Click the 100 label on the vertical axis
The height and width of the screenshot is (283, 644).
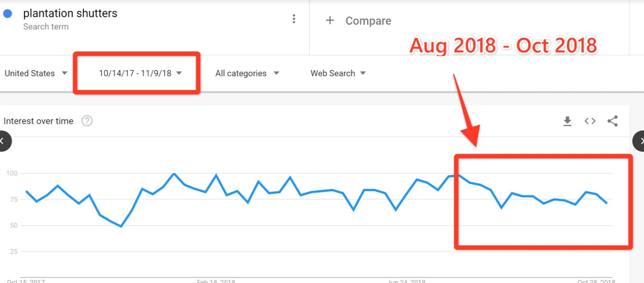coord(12,173)
